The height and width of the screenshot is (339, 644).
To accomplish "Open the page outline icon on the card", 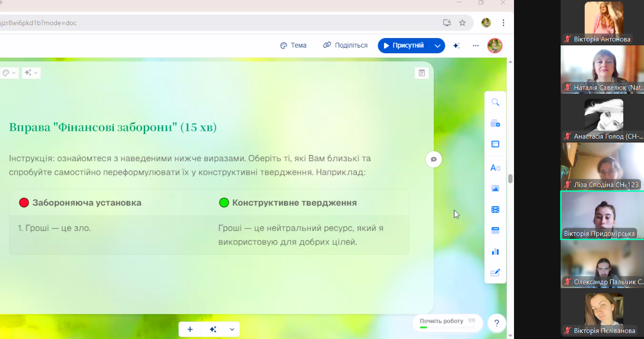I will 421,73.
